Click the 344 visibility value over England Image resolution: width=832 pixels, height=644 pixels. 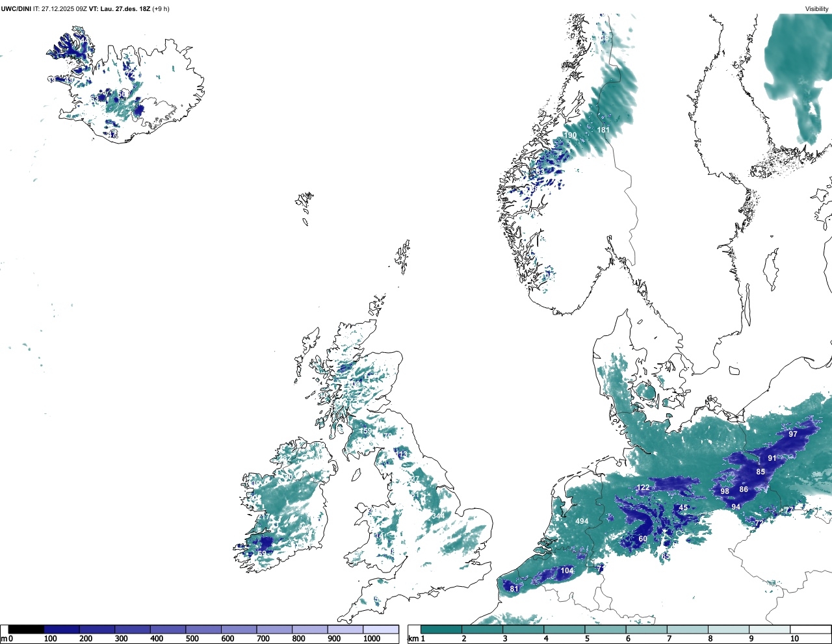pyautogui.click(x=439, y=516)
